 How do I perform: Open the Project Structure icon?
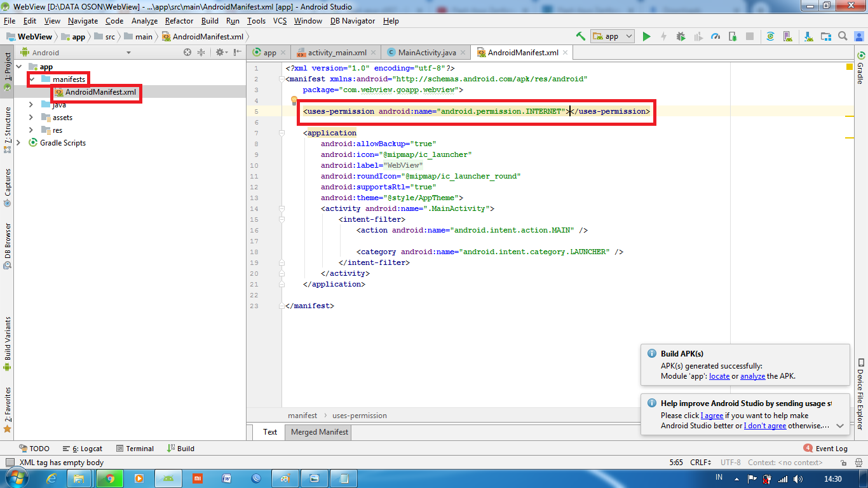coord(825,36)
